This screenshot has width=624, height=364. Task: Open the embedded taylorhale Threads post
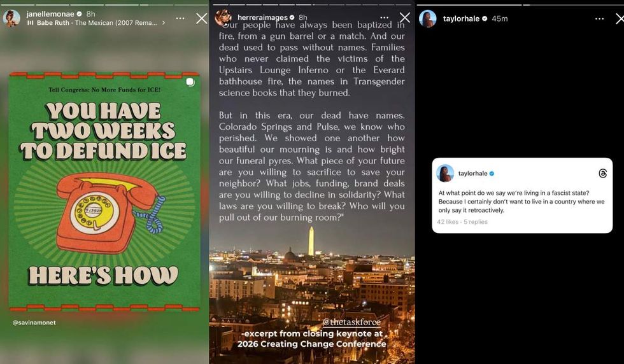click(522, 195)
